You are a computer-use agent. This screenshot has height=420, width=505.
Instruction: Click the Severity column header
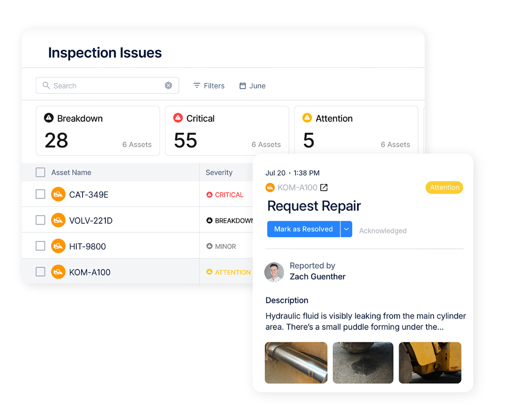[219, 172]
